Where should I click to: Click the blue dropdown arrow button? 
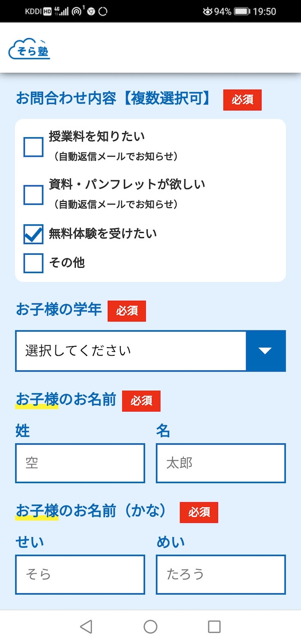click(266, 351)
